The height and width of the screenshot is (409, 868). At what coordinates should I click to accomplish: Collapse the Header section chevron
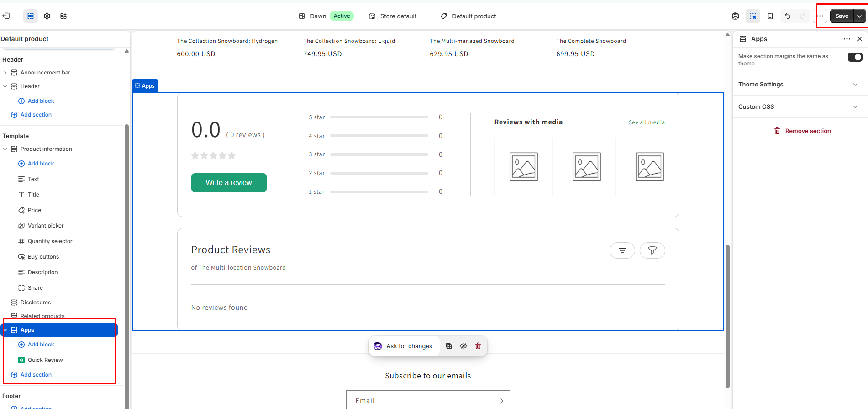[x=5, y=86]
